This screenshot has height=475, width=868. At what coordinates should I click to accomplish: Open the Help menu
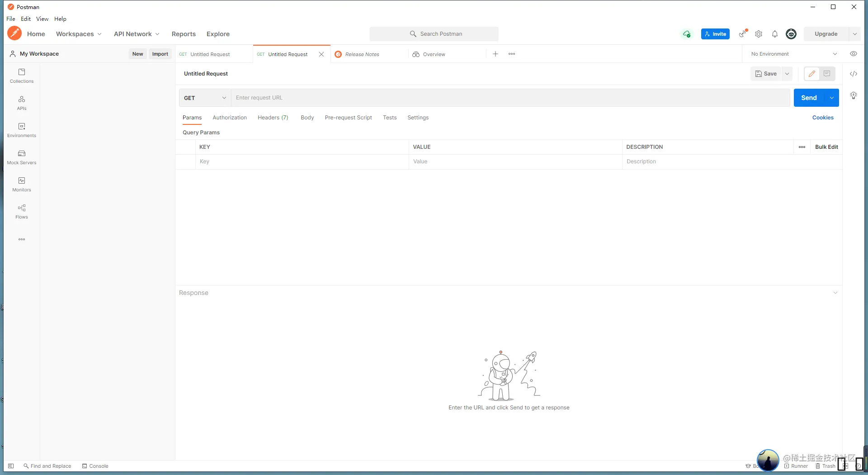pos(60,19)
